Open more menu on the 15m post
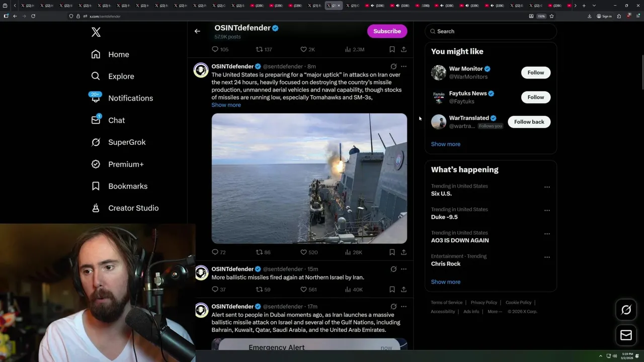Screen dimensions: 644x362 [404, 269]
